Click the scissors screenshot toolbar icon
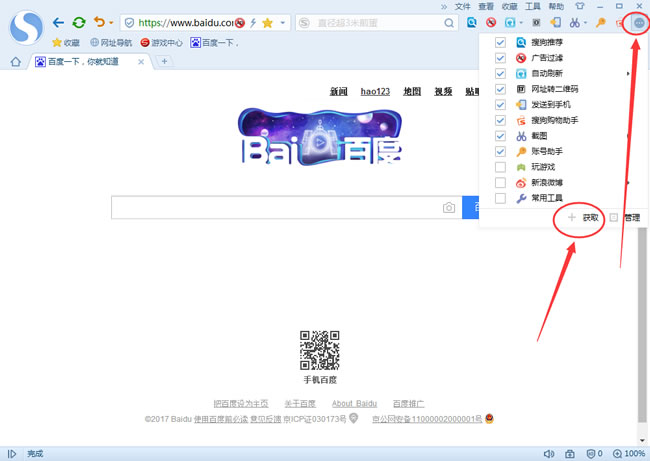 (575, 22)
